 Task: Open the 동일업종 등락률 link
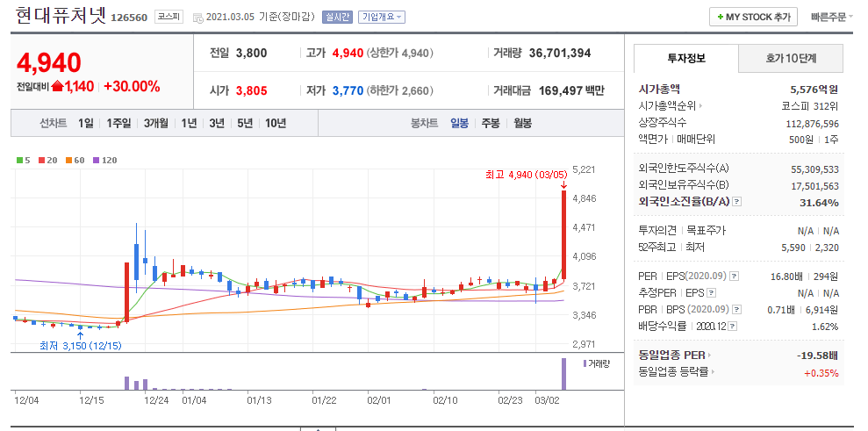point(673,372)
